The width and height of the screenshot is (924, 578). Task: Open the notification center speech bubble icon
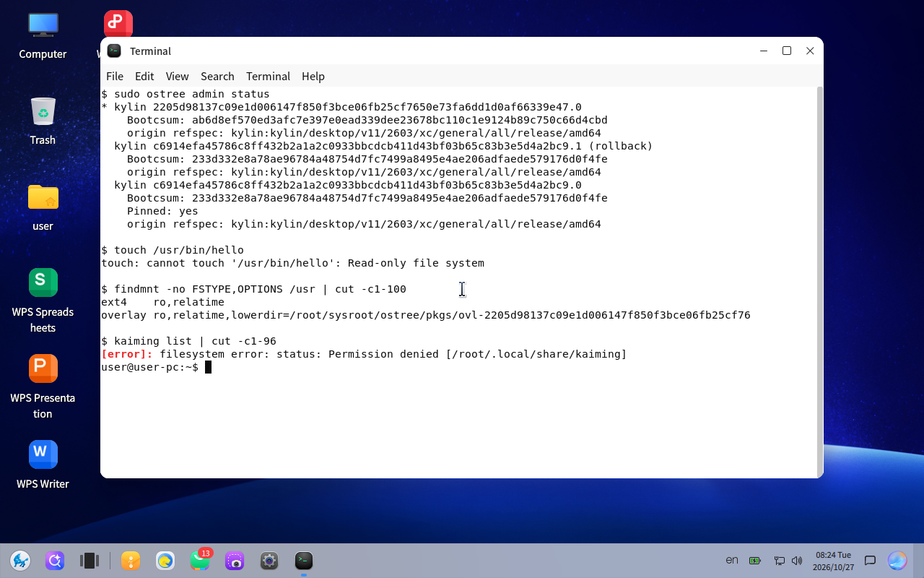click(871, 561)
